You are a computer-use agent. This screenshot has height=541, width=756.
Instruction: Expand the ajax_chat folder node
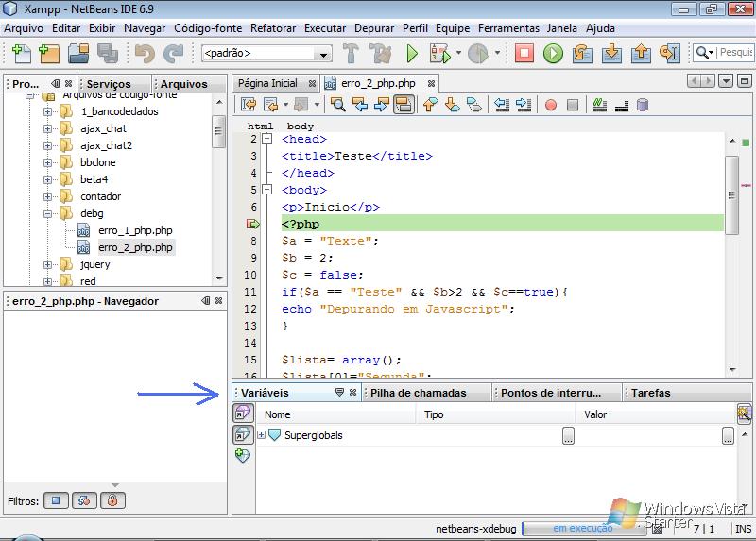tap(47, 128)
